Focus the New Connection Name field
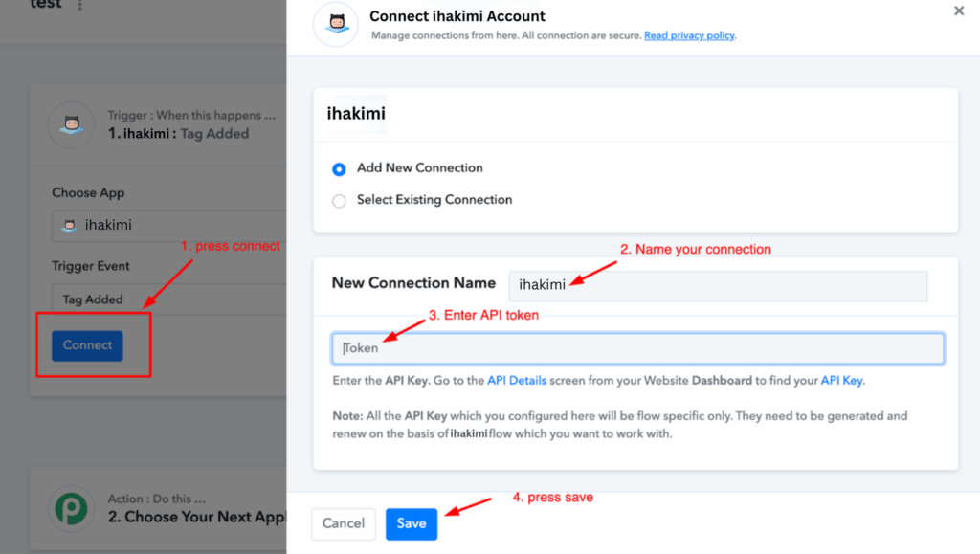 [718, 284]
